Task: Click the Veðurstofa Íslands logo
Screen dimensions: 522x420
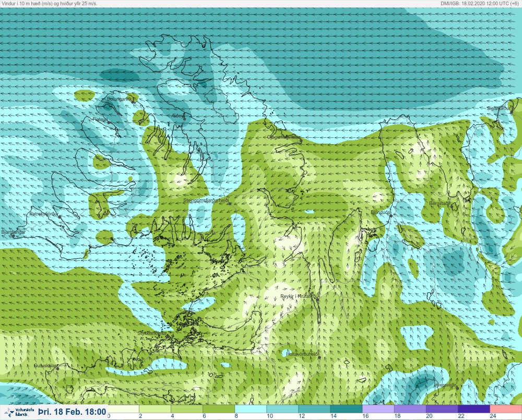Action: 20,412
